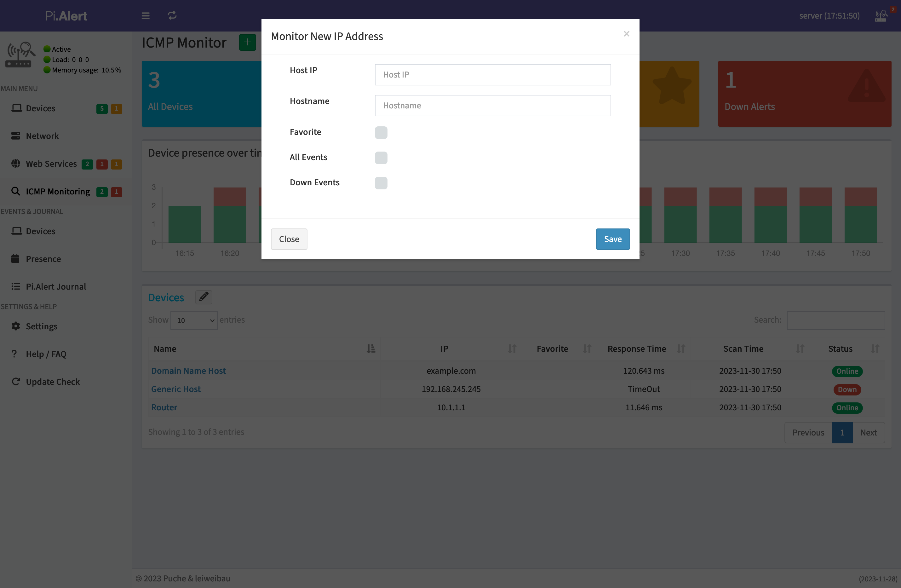Click the green 5 badge beside Devices

click(x=102, y=109)
